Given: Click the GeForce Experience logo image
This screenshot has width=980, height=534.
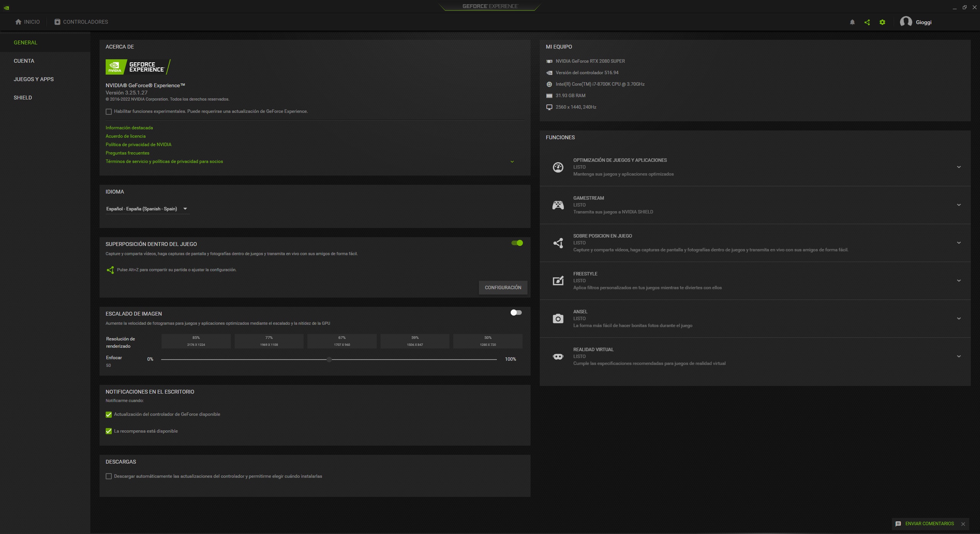Looking at the screenshot, I should point(138,67).
